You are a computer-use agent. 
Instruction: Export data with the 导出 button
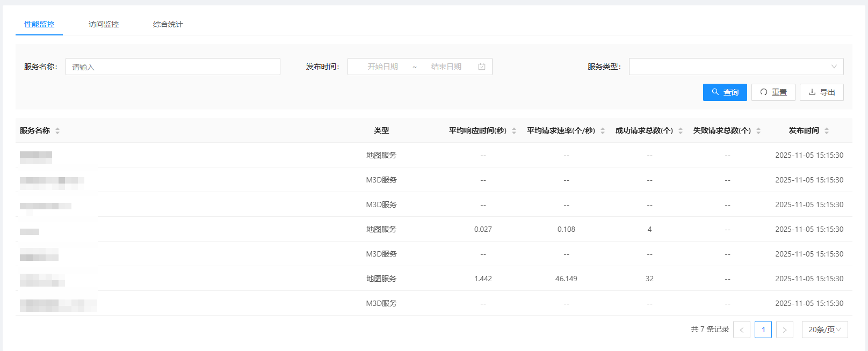click(x=822, y=92)
